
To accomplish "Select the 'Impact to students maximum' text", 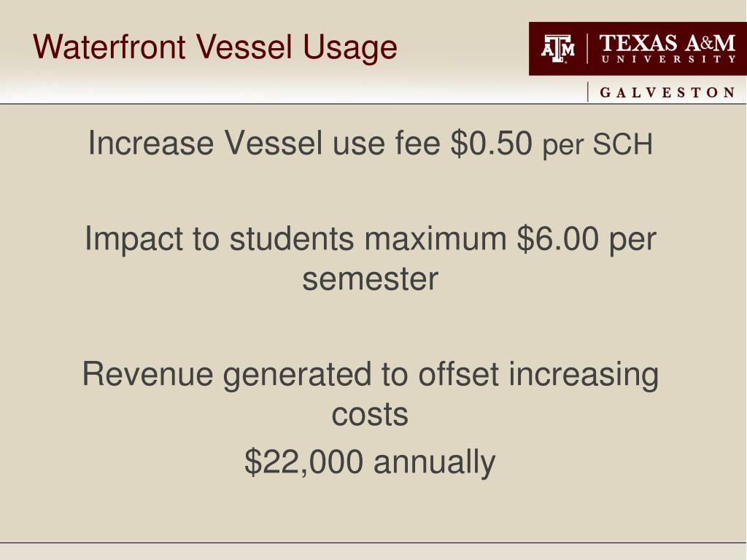I will click(x=295, y=239).
